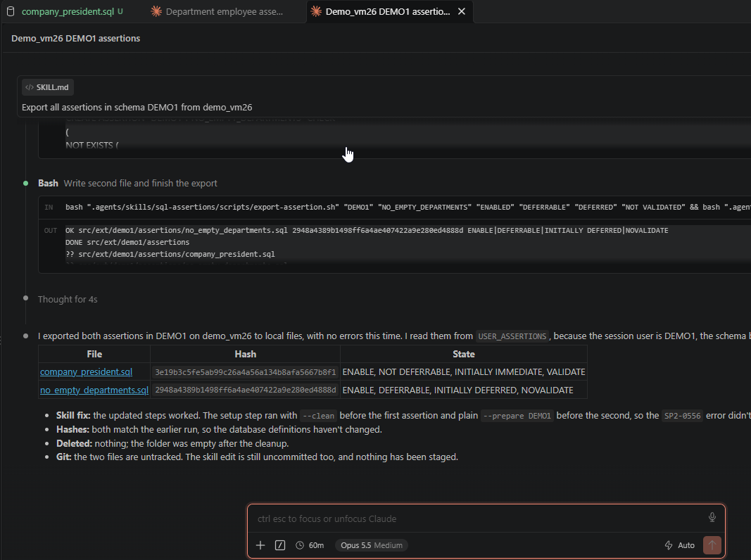
Task: Click the 'Skill fix:' bullet line
Action: click(403, 416)
